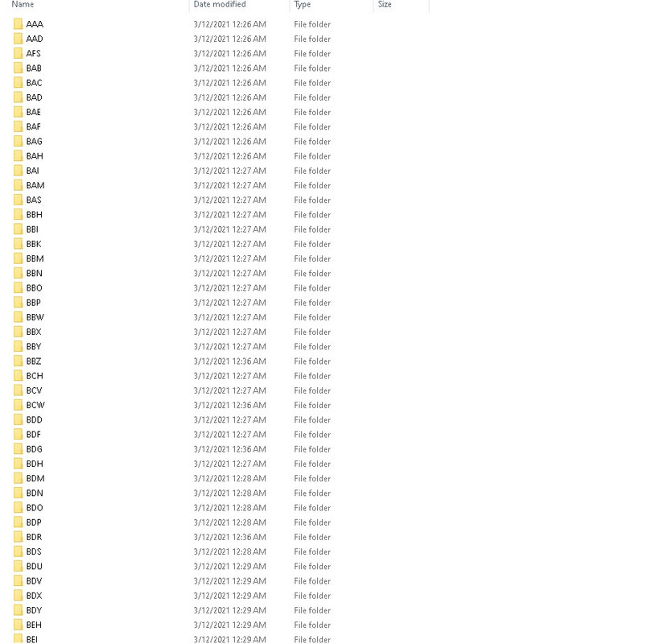Sort files by Type column header

pyautogui.click(x=303, y=5)
